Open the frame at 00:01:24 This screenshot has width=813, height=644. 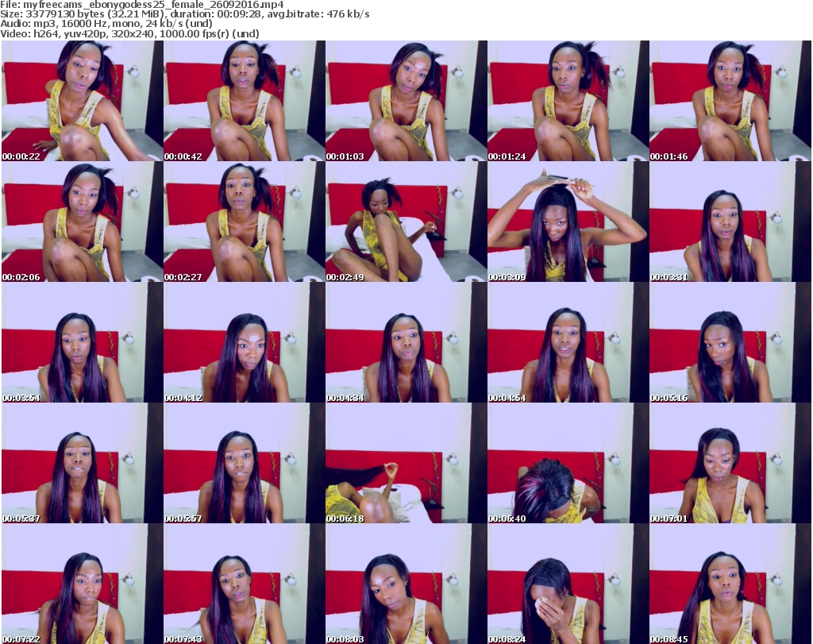coord(568,101)
